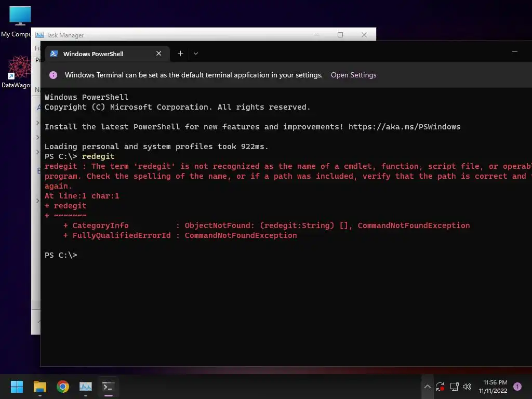Click the purple info icon in notification bar
532x399 pixels.
[x=54, y=75]
